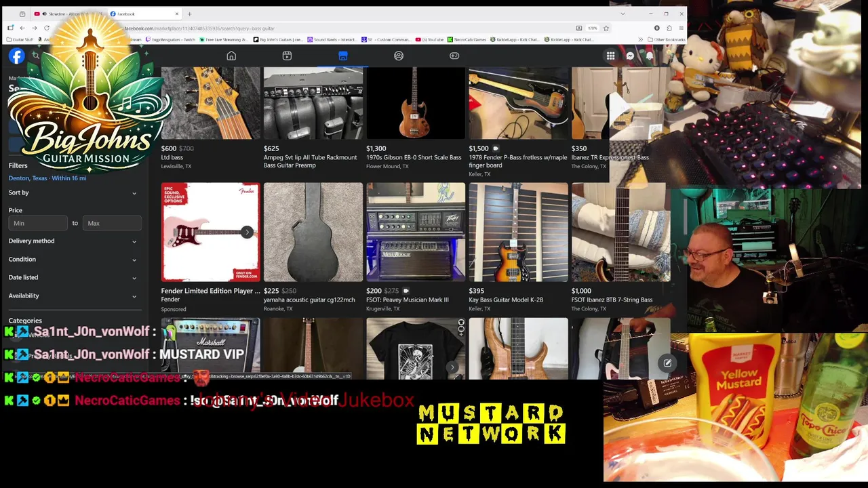Advance the skeleton t-shirt ad carousel arrow
This screenshot has width=868, height=488.
pyautogui.click(x=452, y=367)
